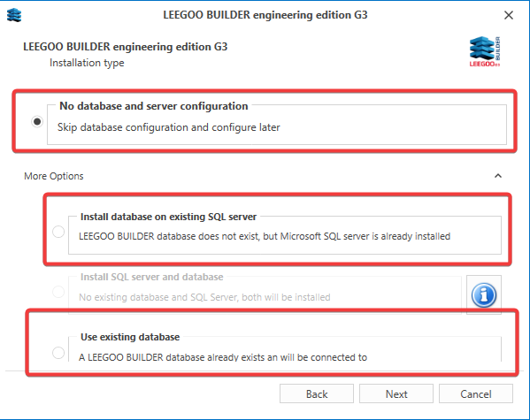Click the Back button

click(x=317, y=393)
